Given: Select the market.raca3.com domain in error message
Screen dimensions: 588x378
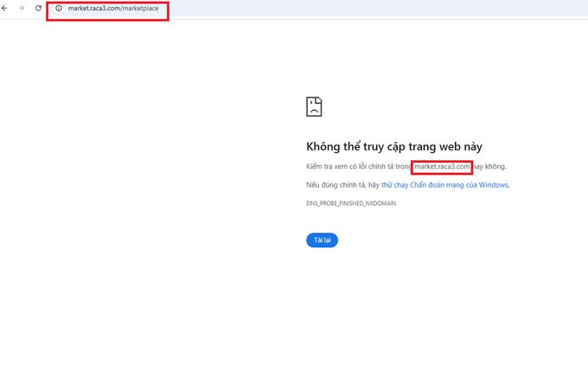Looking at the screenshot, I should pos(442,166).
